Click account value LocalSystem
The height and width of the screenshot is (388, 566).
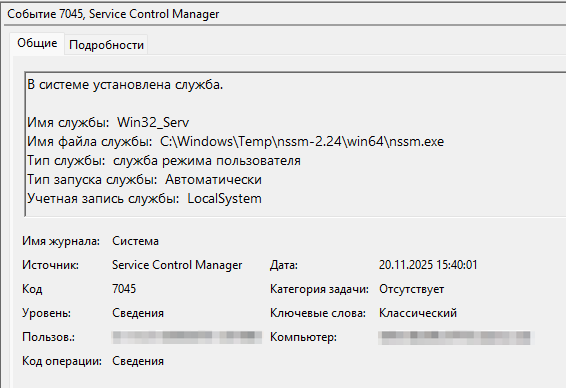click(x=225, y=199)
